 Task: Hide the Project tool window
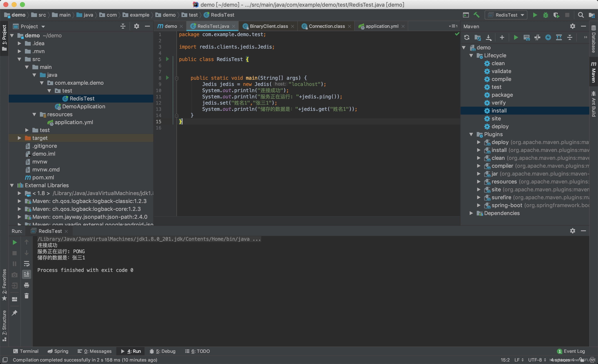pyautogui.click(x=147, y=26)
